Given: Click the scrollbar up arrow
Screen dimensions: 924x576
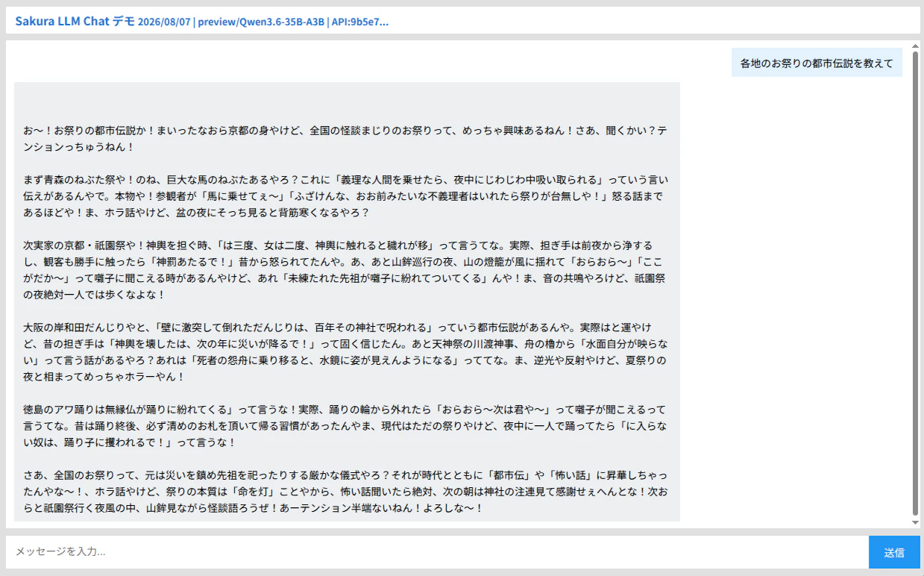Looking at the screenshot, I should click(x=915, y=45).
